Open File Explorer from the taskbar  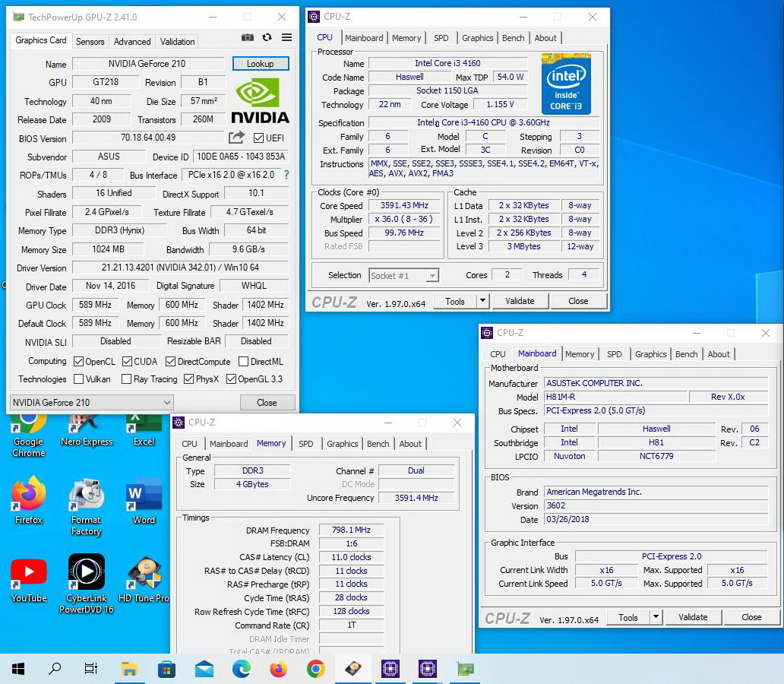[129, 669]
